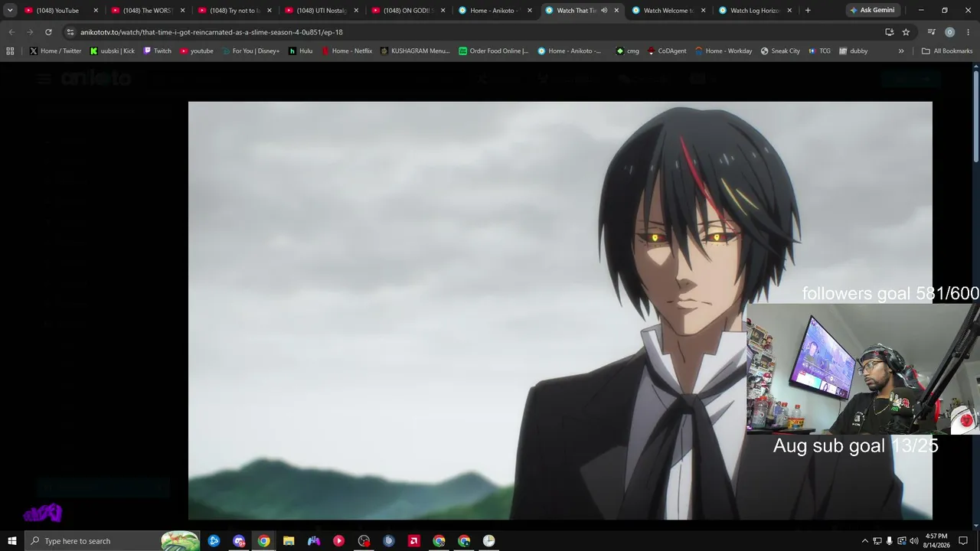This screenshot has height=551, width=980.
Task: Open the Sneak City bookmark
Action: pos(780,51)
